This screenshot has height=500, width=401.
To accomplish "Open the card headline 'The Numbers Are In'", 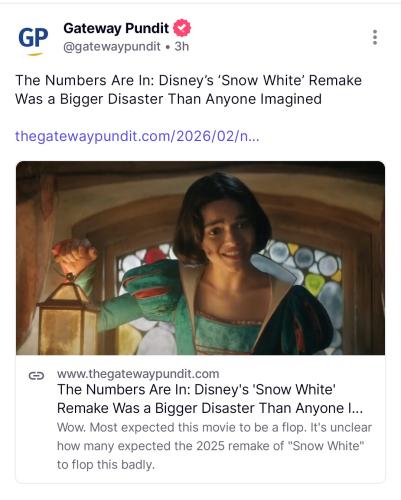I will 210,399.
